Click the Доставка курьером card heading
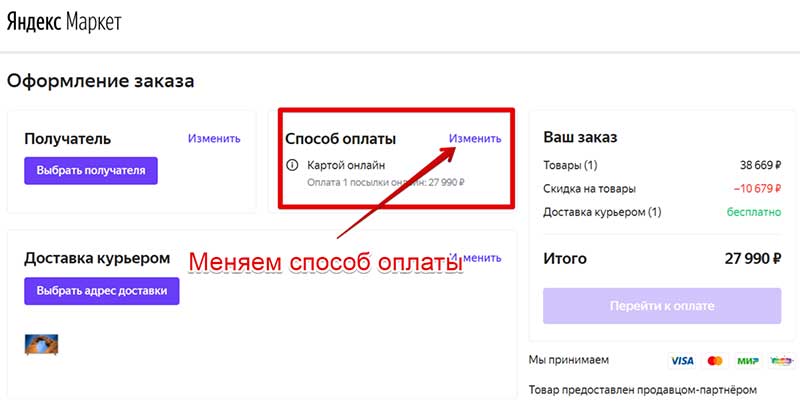This screenshot has width=800, height=404. (97, 259)
